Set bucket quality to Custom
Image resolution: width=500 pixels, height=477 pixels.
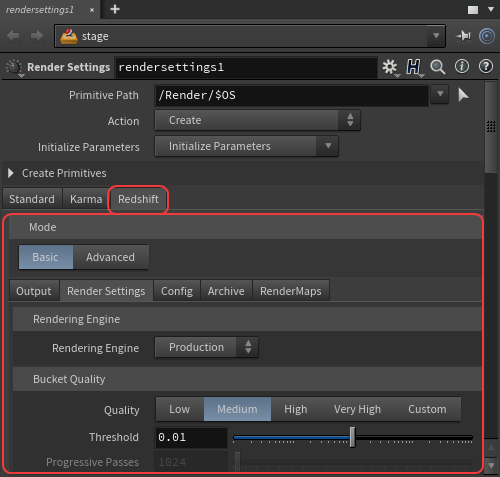tap(427, 409)
